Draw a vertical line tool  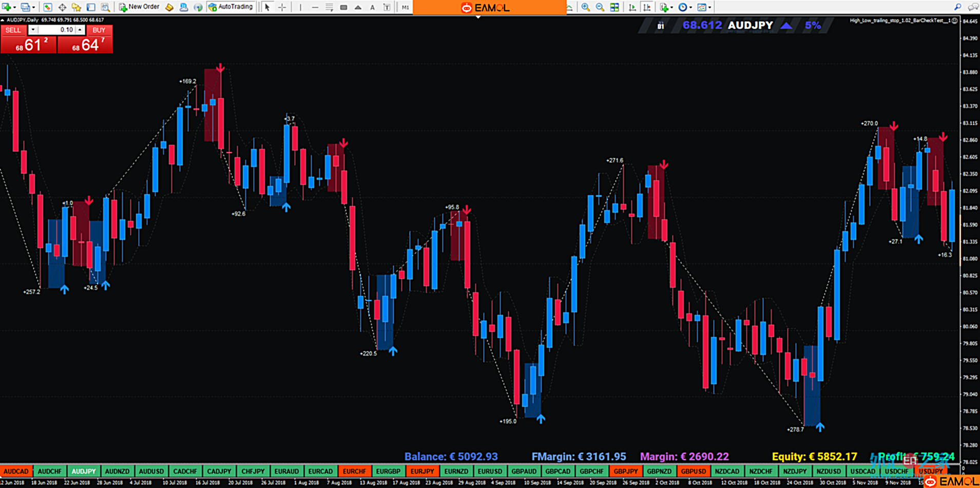(300, 7)
